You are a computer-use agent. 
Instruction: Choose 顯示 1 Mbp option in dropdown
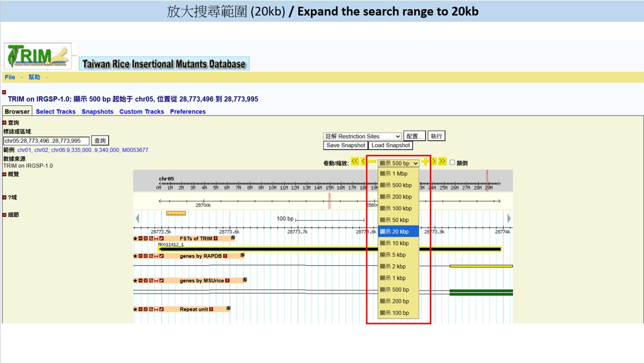(398, 174)
